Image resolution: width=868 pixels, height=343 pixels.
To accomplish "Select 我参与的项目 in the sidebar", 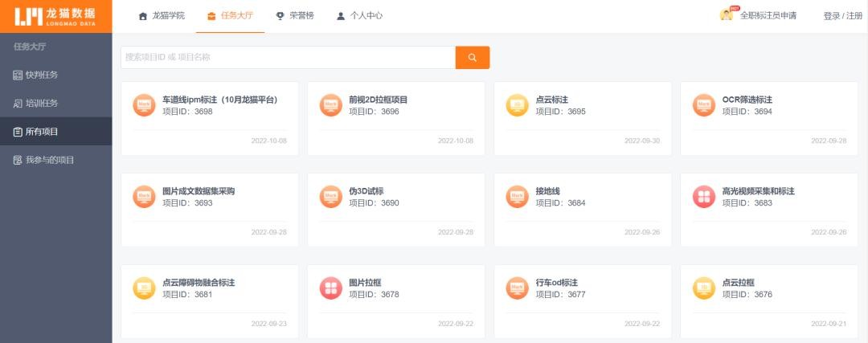I will (49, 160).
